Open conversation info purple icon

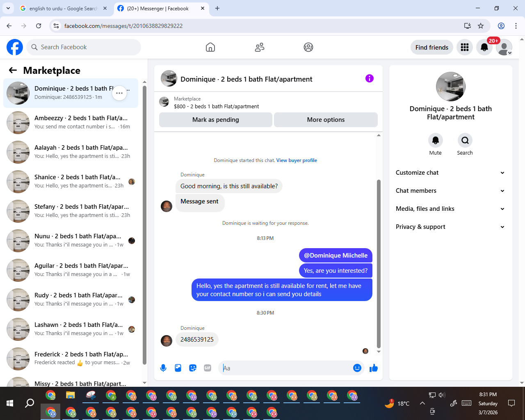click(370, 78)
